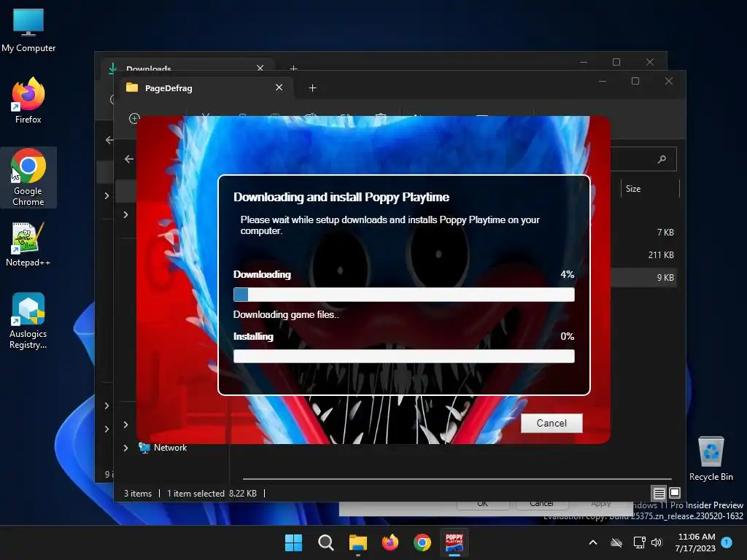747x560 pixels.
Task: Launch Firefox from the desktop
Action: (28, 101)
